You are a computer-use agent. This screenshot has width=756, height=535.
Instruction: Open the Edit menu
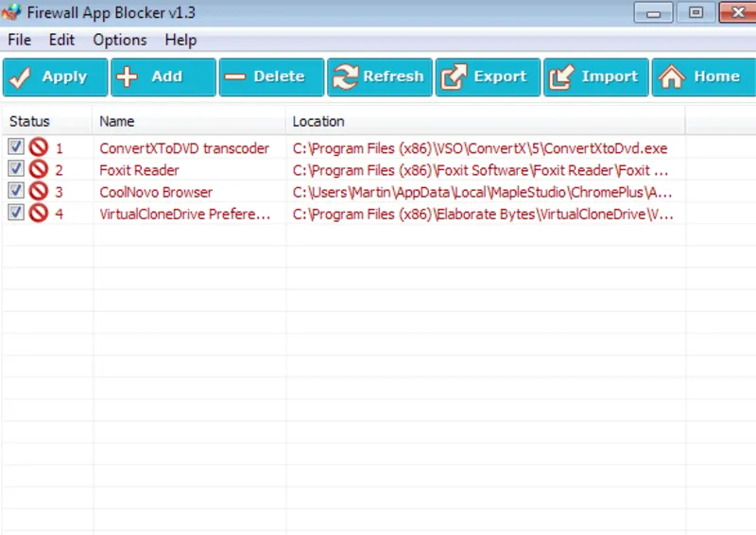point(61,40)
